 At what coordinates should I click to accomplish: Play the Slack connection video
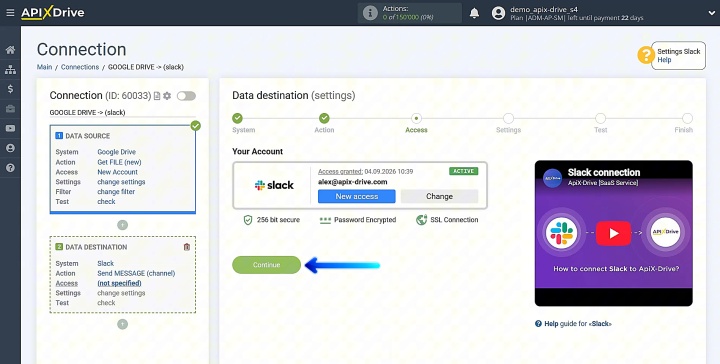point(613,233)
